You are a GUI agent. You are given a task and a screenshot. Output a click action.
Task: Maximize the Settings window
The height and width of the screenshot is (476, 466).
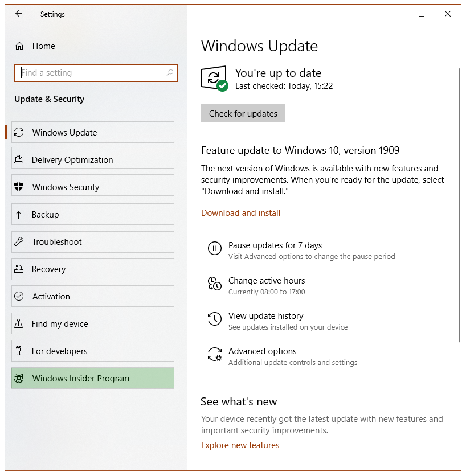(x=422, y=14)
